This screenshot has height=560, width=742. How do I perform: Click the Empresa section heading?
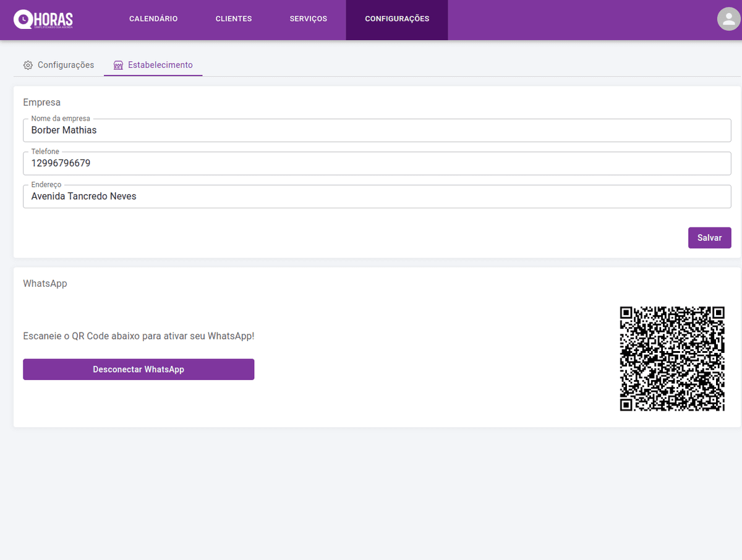(42, 103)
